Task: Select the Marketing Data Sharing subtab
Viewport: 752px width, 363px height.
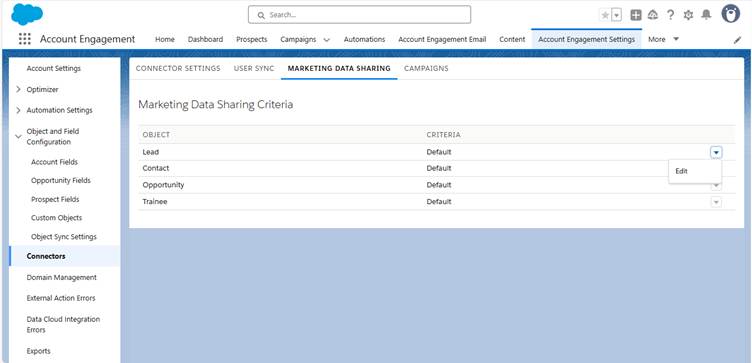Action: 339,69
